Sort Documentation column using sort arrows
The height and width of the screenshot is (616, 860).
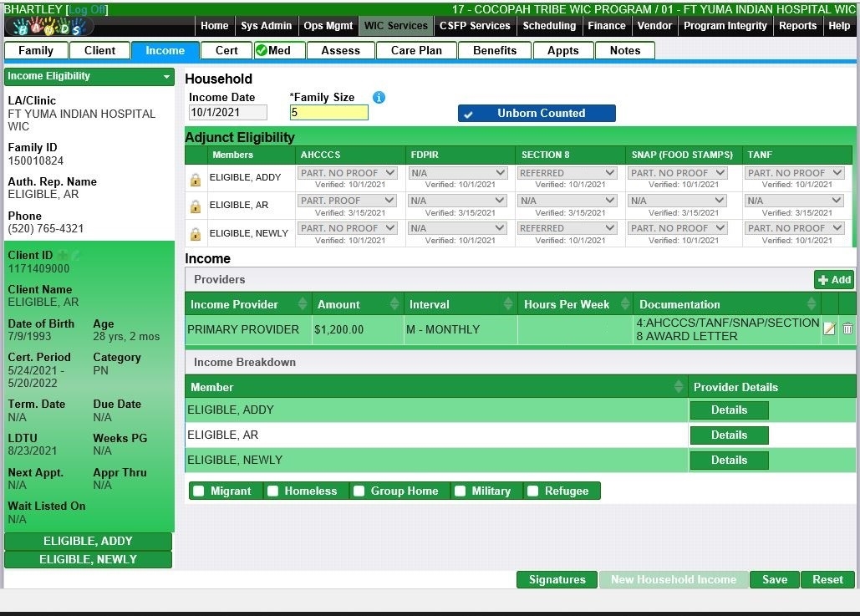811,304
